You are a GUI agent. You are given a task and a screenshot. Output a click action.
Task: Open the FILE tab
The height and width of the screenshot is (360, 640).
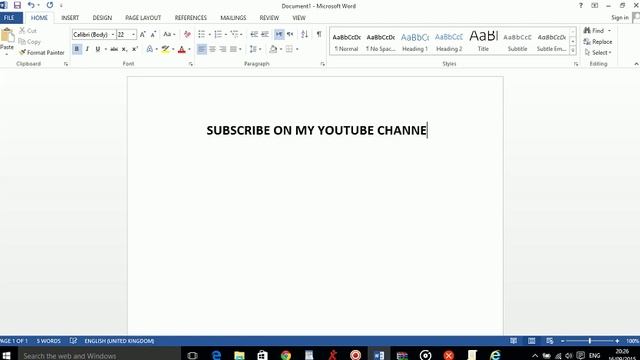coord(10,18)
